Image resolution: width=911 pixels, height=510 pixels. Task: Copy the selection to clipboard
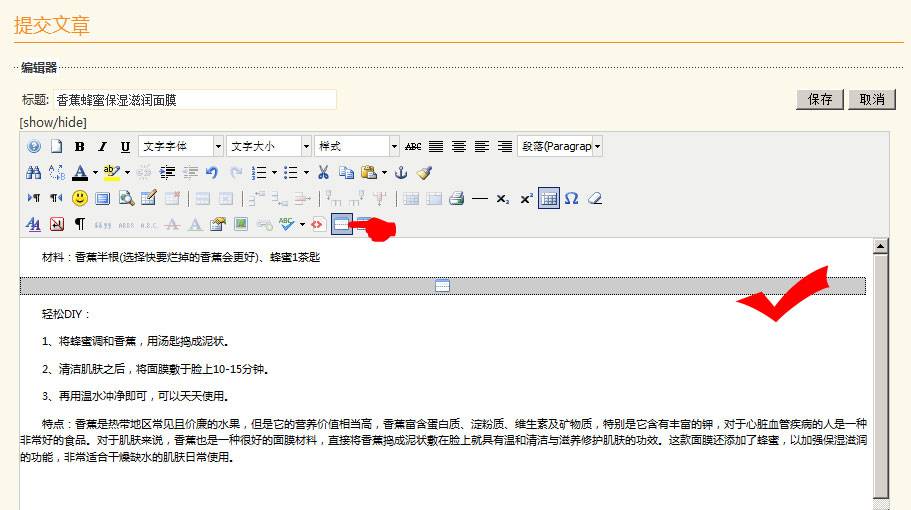point(346,173)
